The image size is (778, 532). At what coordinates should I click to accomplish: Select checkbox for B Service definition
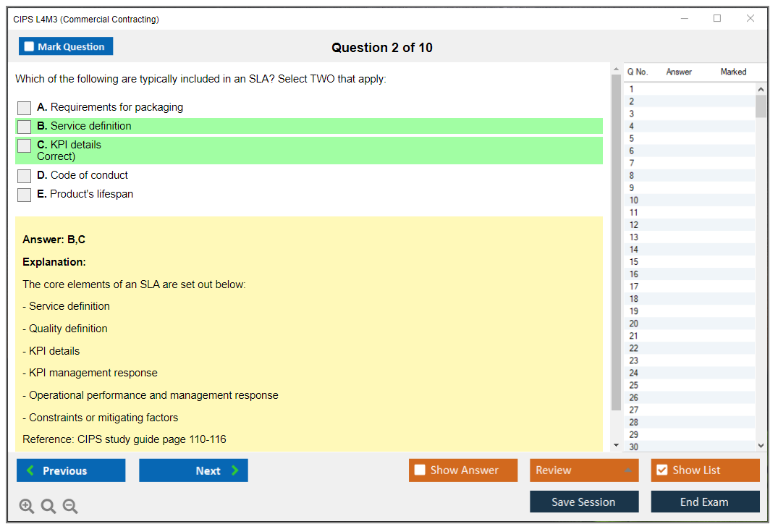pos(25,127)
